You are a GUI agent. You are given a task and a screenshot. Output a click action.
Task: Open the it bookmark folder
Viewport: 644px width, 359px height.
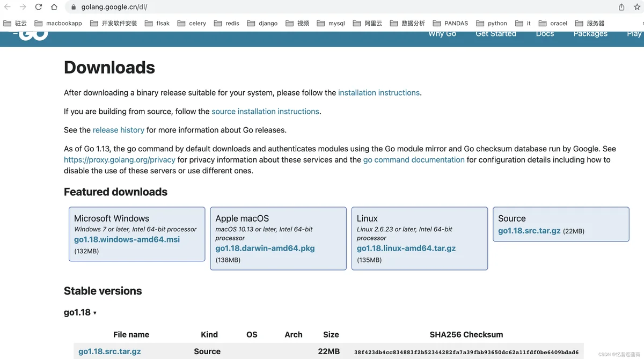(523, 23)
